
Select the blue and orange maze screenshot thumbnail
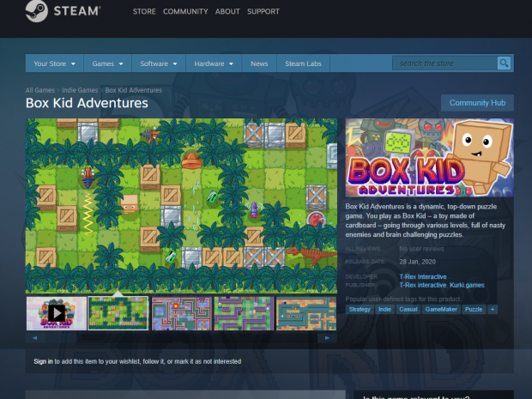coord(181,313)
